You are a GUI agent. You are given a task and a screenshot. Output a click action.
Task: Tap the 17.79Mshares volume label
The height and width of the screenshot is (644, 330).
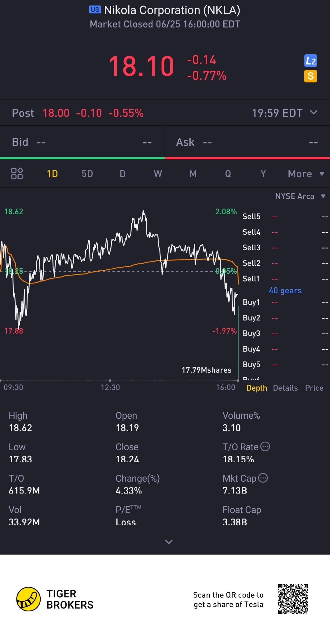click(207, 370)
